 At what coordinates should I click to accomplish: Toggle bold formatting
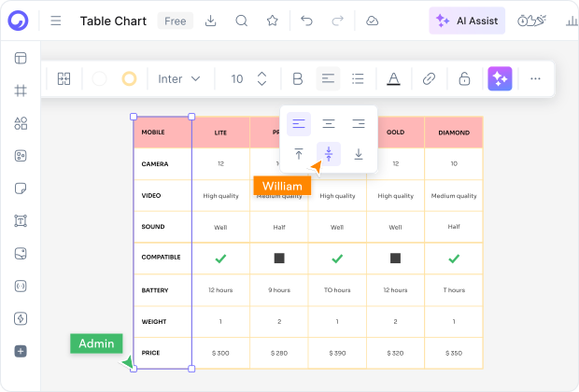(298, 79)
